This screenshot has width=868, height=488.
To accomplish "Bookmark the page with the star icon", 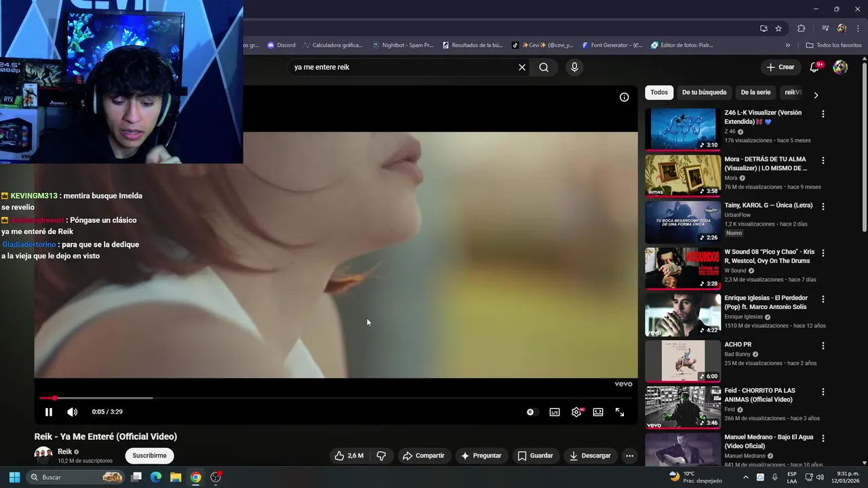I will tap(778, 28).
